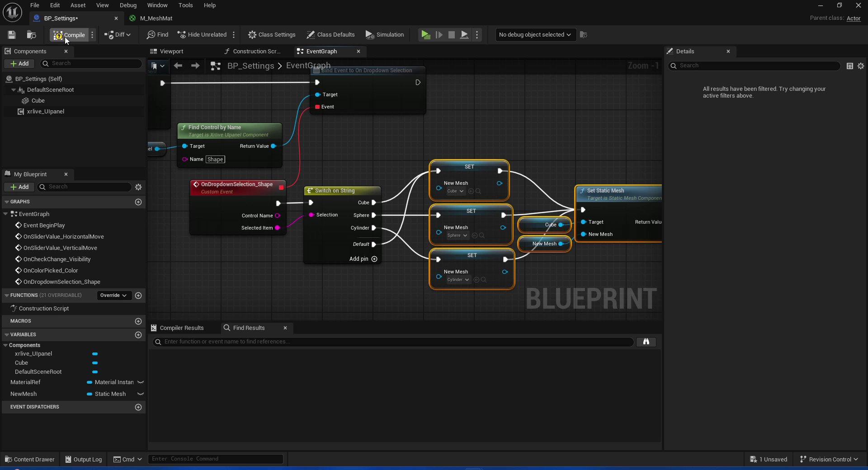Open Compile options menu dots
This screenshot has width=868, height=470.
click(x=92, y=35)
